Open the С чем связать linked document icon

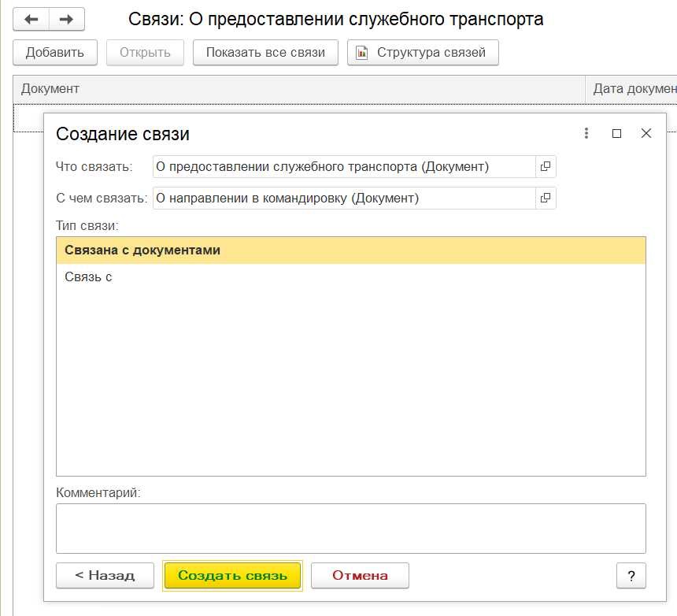pos(546,199)
